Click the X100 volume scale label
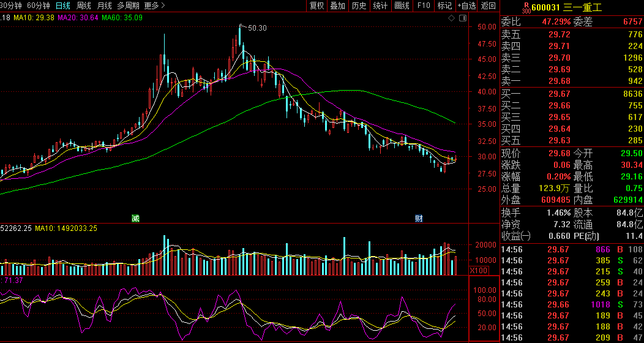The height and width of the screenshot is (343, 644). 479,270
